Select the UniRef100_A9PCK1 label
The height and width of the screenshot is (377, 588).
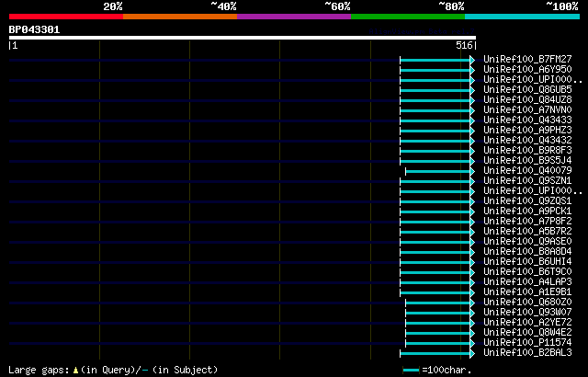tap(527, 211)
